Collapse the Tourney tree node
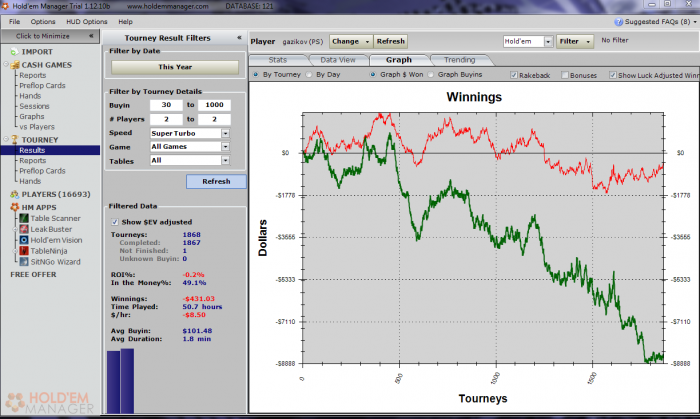The image size is (700, 419). pyautogui.click(x=6, y=139)
